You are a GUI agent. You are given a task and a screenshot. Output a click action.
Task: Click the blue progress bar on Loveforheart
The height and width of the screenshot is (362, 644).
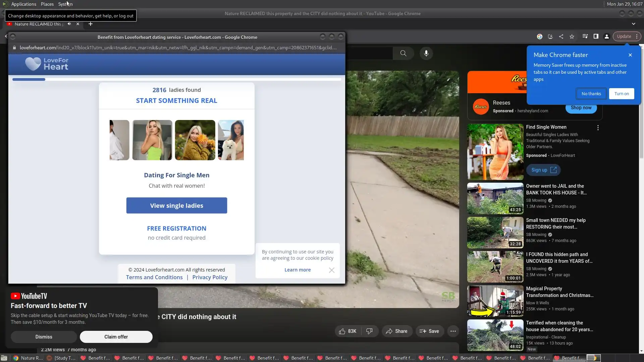pyautogui.click(x=29, y=79)
